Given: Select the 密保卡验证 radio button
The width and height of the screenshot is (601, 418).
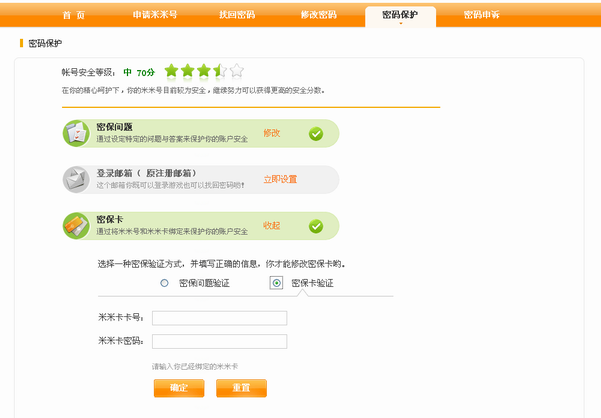Looking at the screenshot, I should [277, 283].
